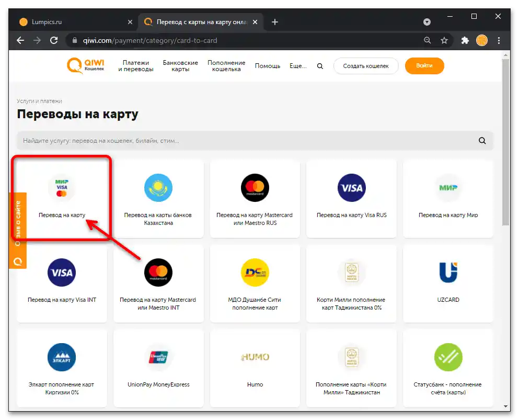Select the Kazakhstan flag icon

[158, 188]
